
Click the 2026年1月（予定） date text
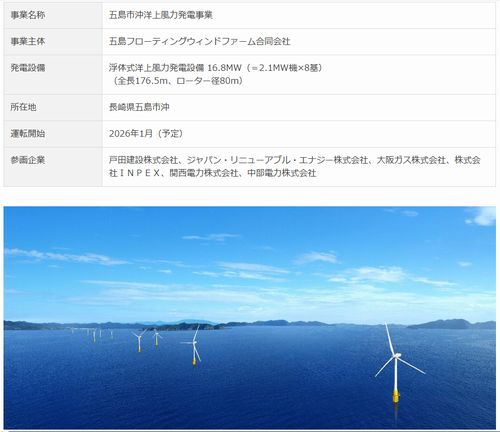[x=147, y=134]
